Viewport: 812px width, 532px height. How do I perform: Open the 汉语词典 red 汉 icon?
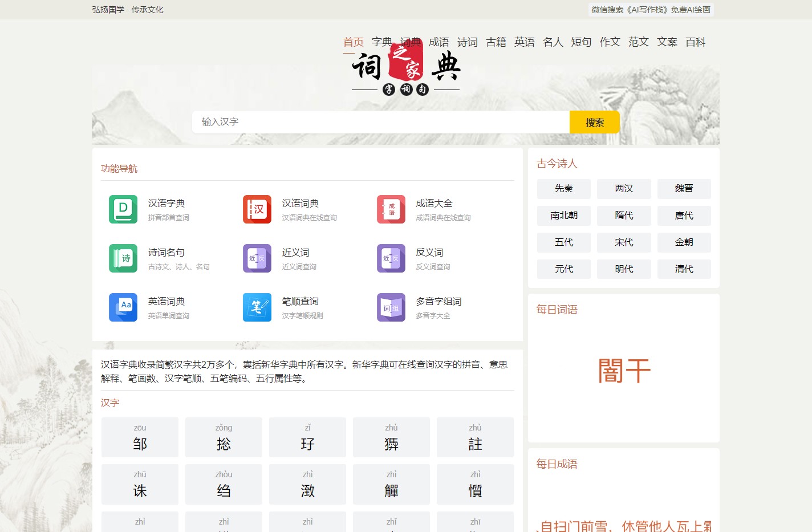coord(257,209)
